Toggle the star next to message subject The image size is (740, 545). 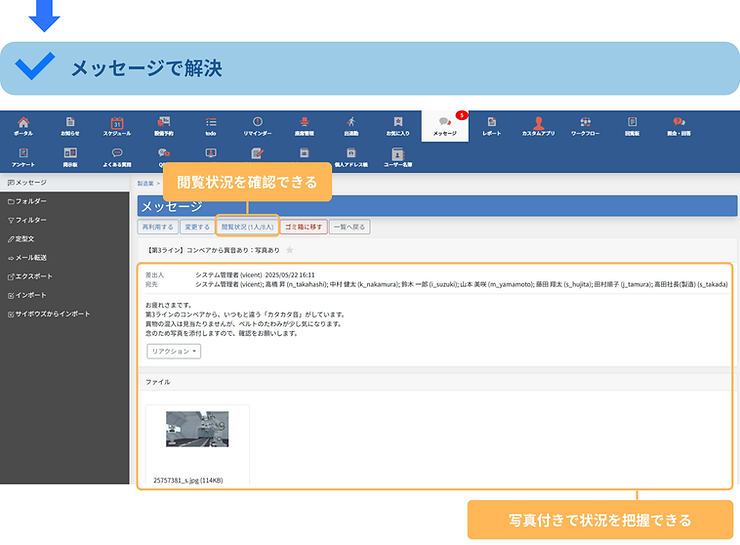[290, 249]
